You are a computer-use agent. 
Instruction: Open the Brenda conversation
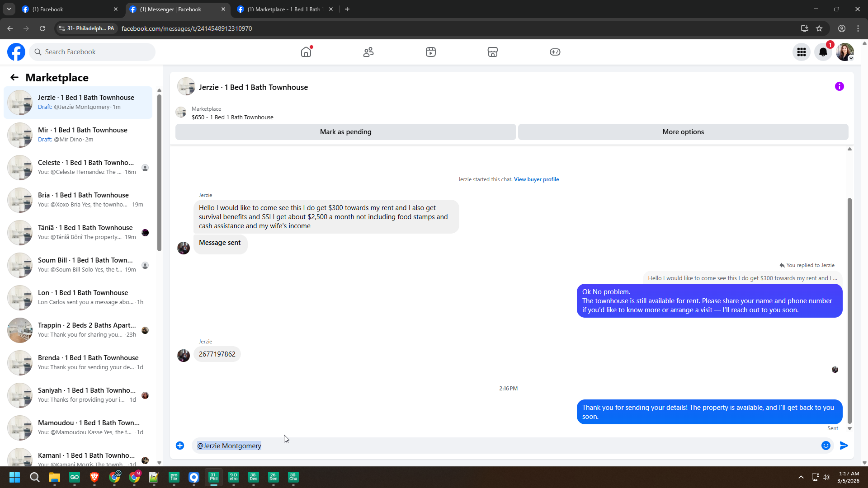point(78,362)
